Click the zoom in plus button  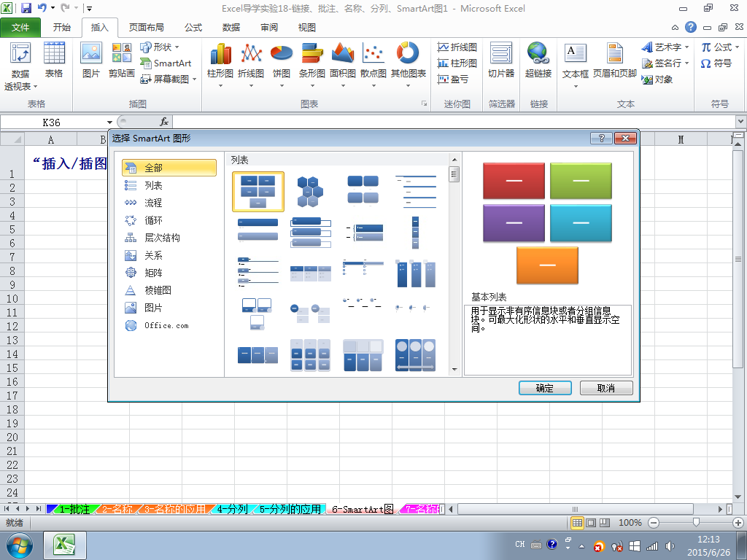[x=738, y=523]
